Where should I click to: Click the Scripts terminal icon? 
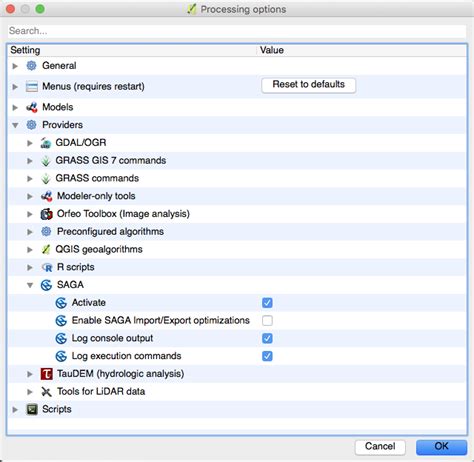pyautogui.click(x=32, y=409)
